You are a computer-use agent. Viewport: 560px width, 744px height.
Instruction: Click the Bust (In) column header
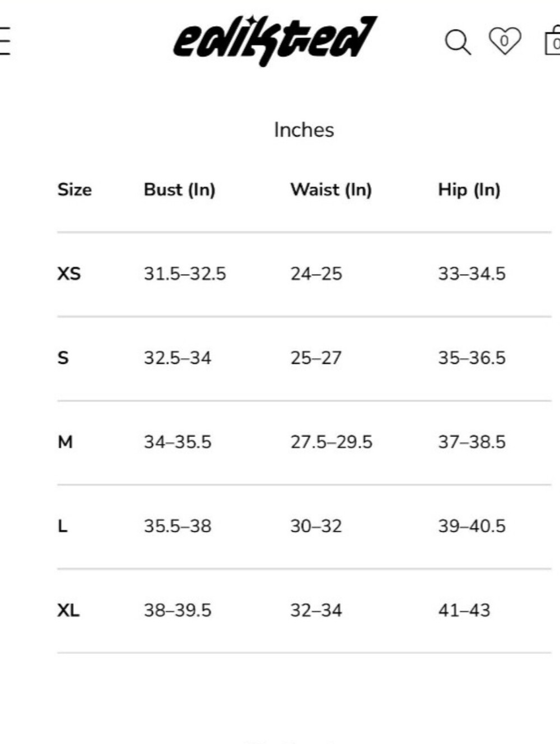[x=180, y=190]
